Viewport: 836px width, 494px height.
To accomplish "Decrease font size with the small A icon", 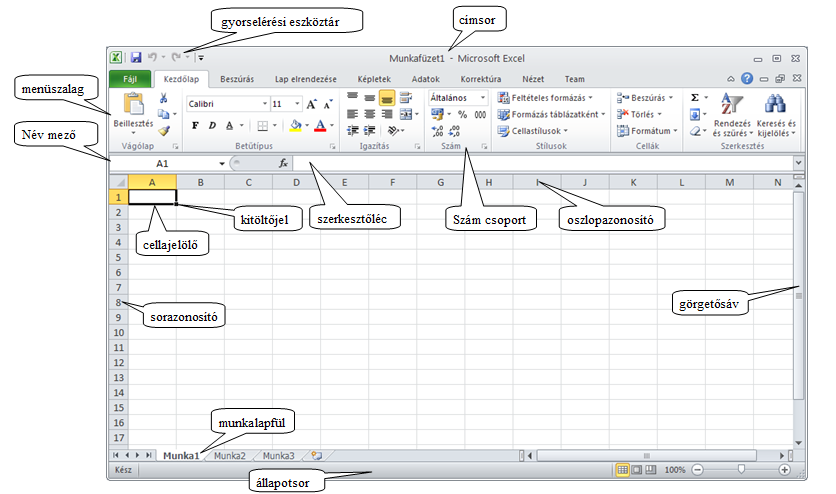I will click(x=328, y=104).
